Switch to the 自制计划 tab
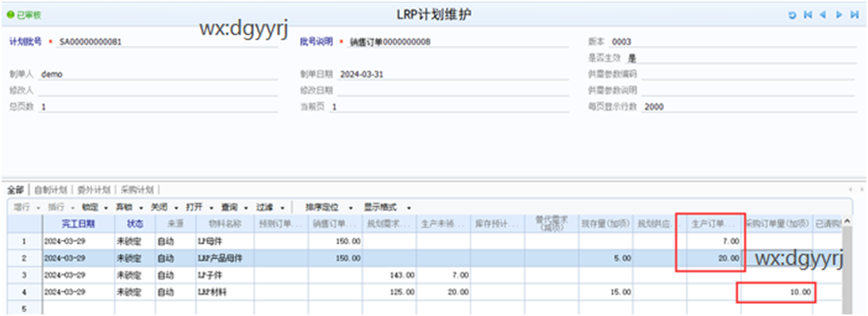The image size is (868, 316). tap(50, 190)
